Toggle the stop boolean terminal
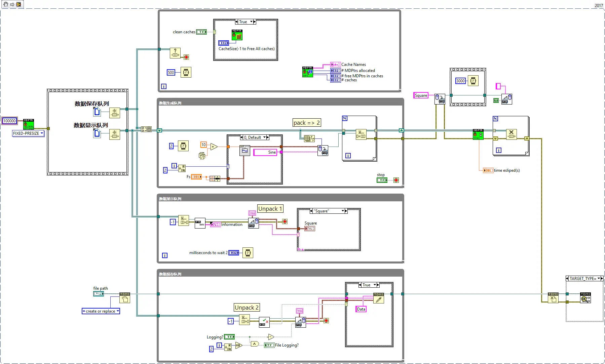 coord(382,180)
